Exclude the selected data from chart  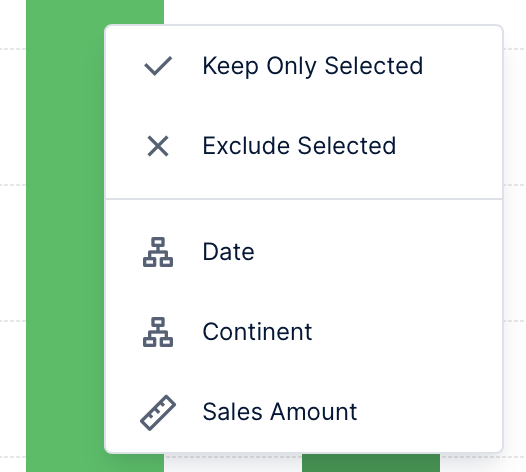point(304,146)
